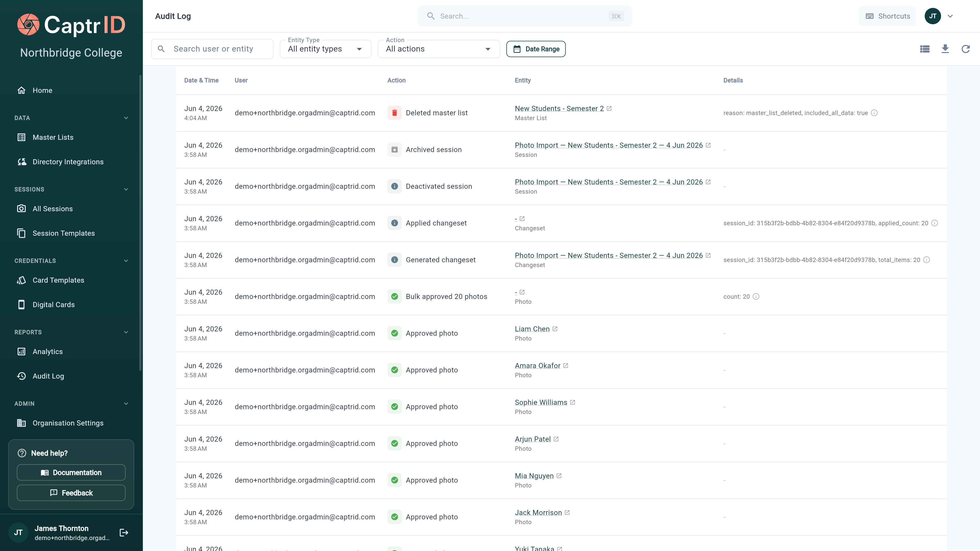The height and width of the screenshot is (551, 980).
Task: Click the Feedback button
Action: pyautogui.click(x=71, y=493)
